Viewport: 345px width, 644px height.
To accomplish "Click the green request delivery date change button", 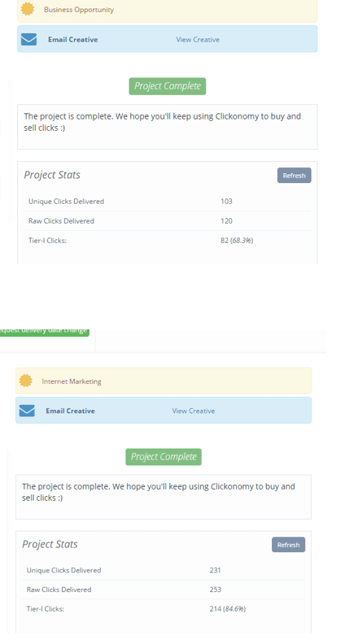I will point(44,331).
